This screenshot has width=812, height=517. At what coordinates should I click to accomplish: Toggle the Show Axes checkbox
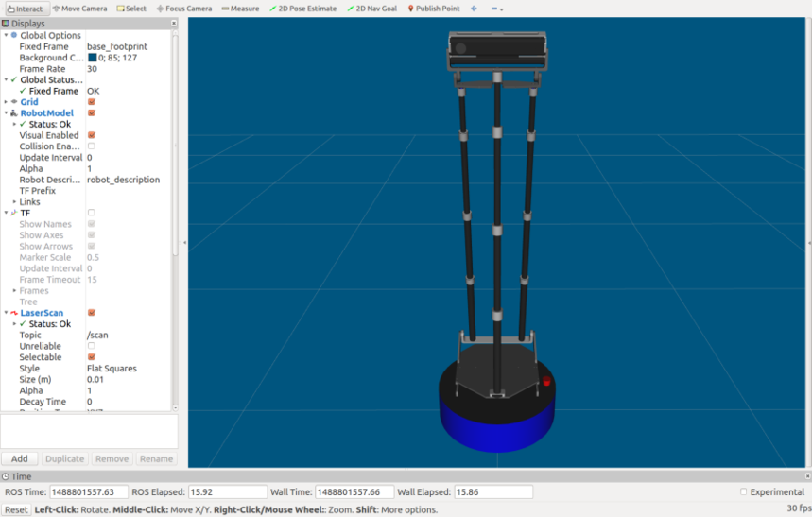click(x=92, y=235)
